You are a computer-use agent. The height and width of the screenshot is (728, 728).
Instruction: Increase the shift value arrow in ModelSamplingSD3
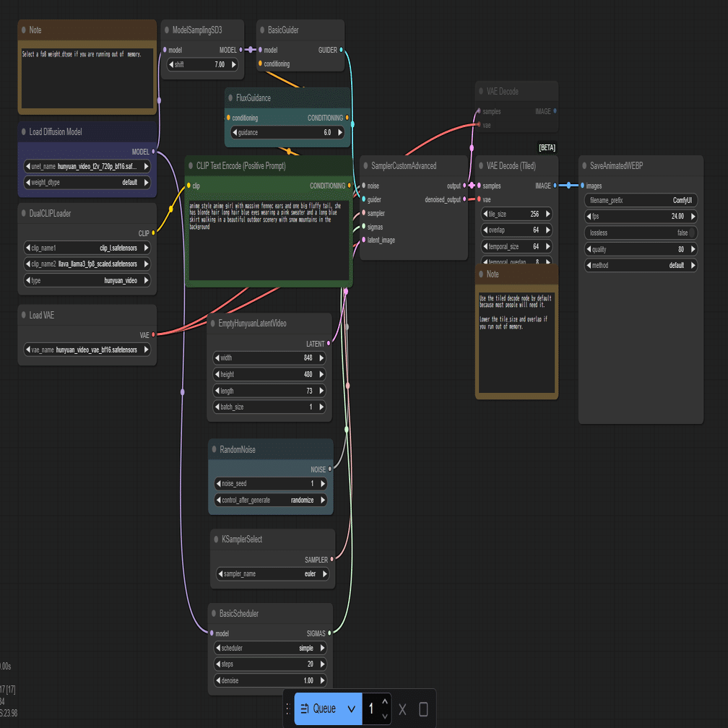[x=233, y=64]
